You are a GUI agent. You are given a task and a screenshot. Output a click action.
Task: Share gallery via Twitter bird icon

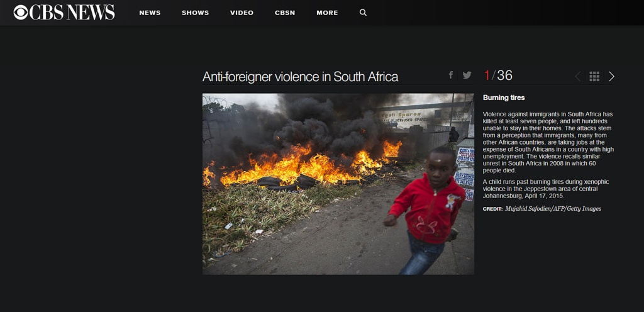[x=467, y=75]
